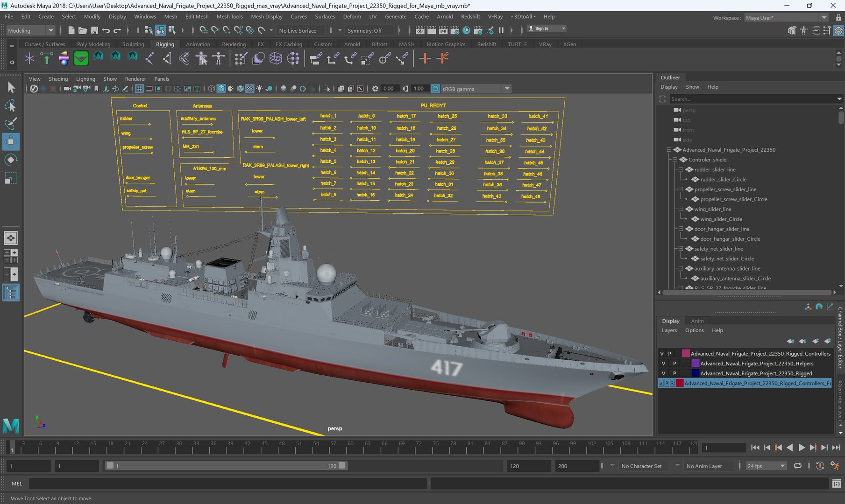
Task: Open the Mesh Tools menu
Action: [229, 16]
